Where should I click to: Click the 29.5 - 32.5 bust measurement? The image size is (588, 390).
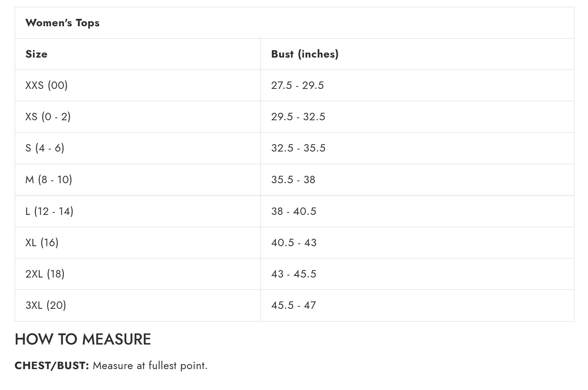click(x=298, y=117)
